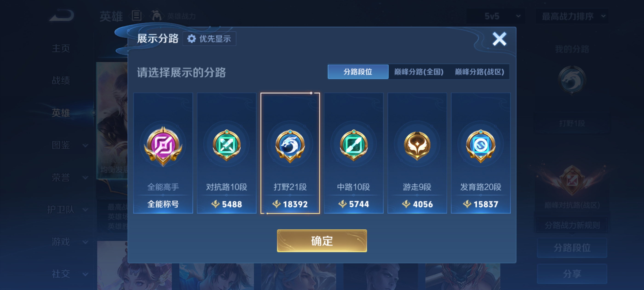Screen dimensions: 644x290
Task: Open 战绩 in the left sidebar
Action: [61, 80]
